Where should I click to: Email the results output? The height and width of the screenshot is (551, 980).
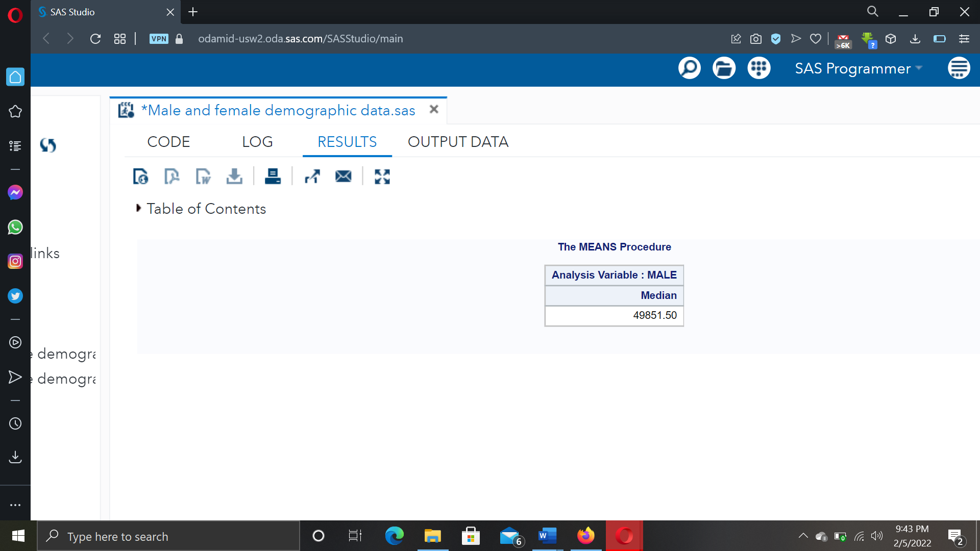343,176
